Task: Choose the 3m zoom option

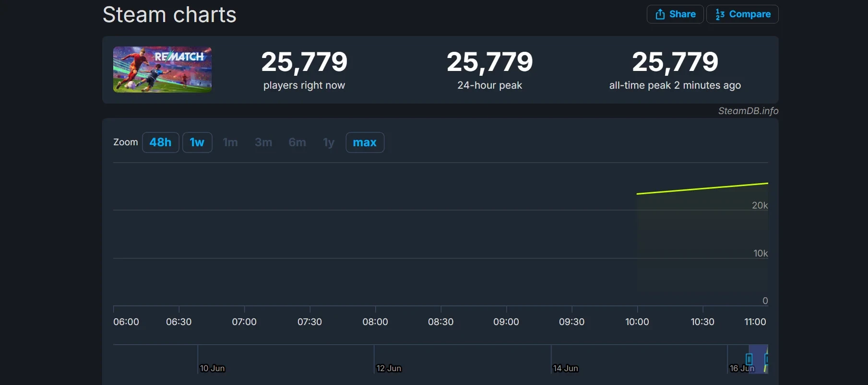Action: pos(263,142)
